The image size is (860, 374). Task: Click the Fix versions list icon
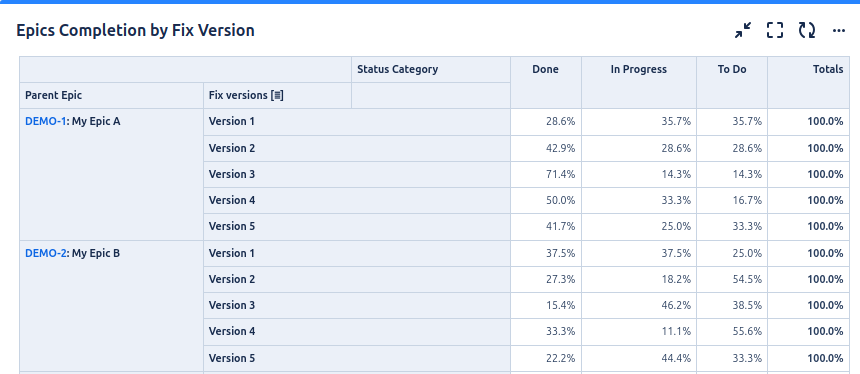pyautogui.click(x=278, y=95)
